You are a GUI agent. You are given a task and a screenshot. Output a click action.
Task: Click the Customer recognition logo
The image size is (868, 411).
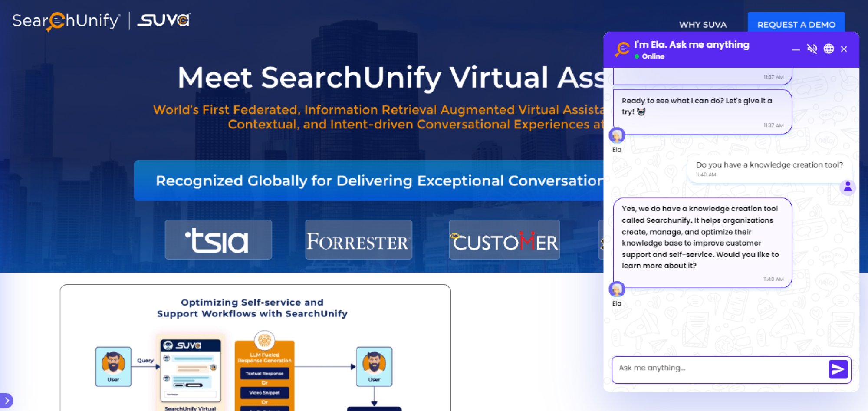click(x=504, y=240)
